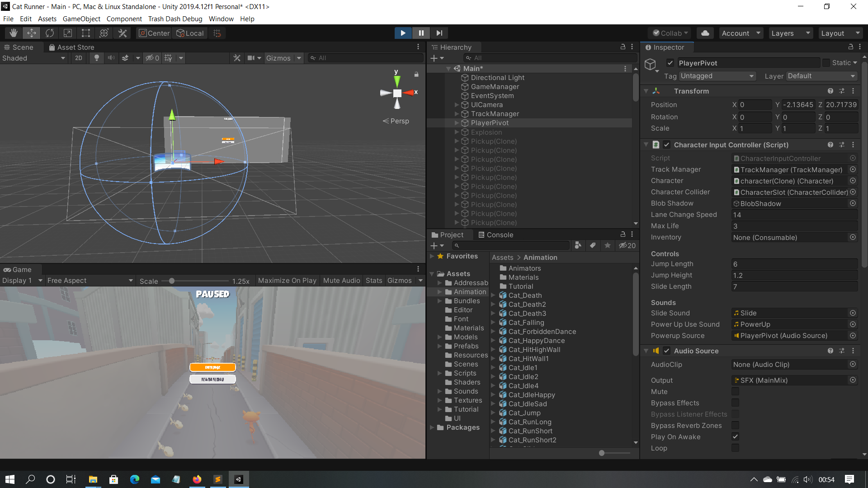Expand the TrackManager hierarchy item
Screen dimensions: 868x488
point(457,114)
